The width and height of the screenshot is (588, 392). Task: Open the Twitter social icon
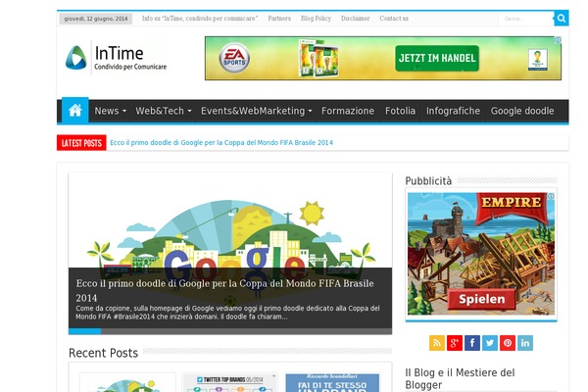(x=490, y=343)
